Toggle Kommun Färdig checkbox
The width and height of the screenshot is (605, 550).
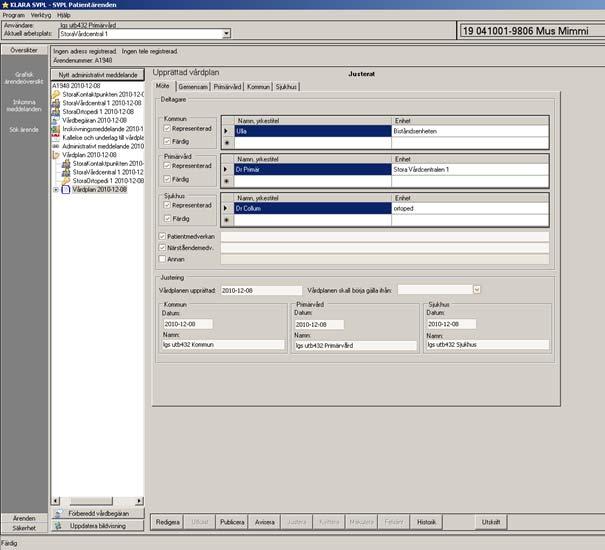(x=167, y=142)
